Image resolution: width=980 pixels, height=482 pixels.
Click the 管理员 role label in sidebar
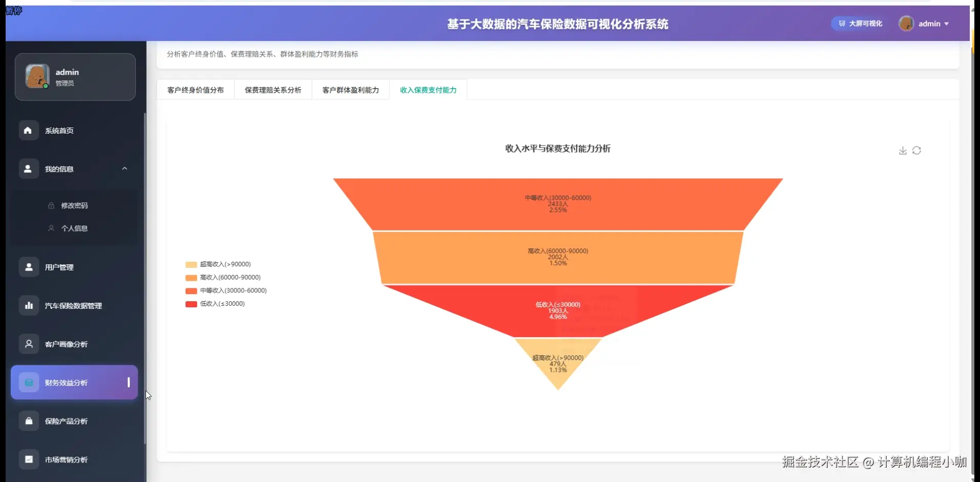click(x=65, y=83)
